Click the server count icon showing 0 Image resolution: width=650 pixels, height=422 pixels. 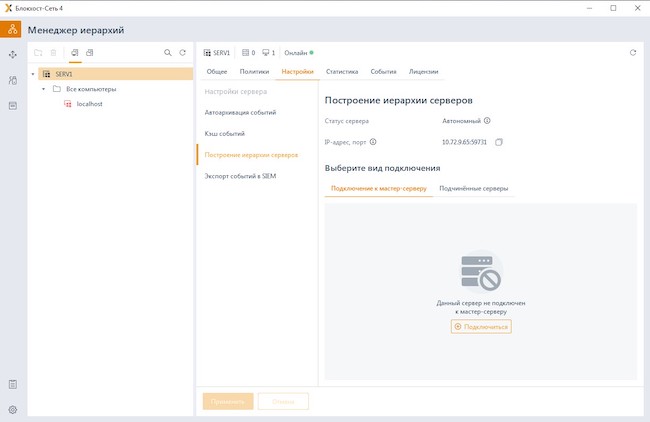coord(245,53)
